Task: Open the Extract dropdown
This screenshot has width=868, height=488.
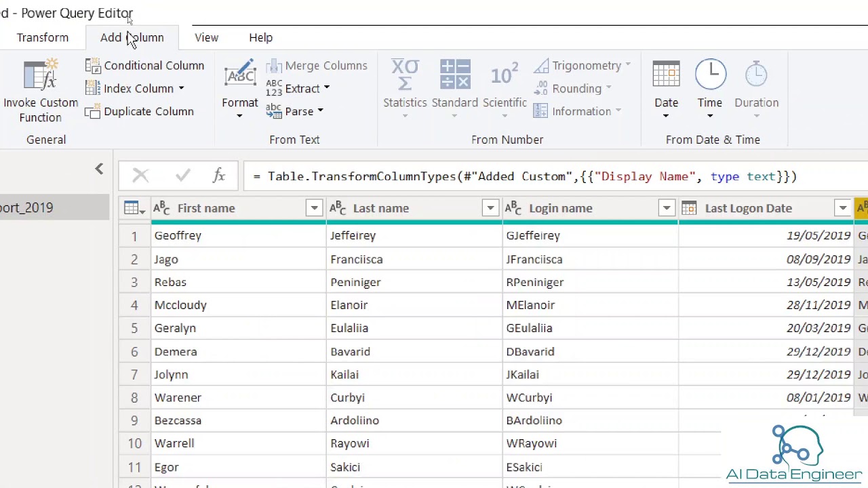Action: 326,89
